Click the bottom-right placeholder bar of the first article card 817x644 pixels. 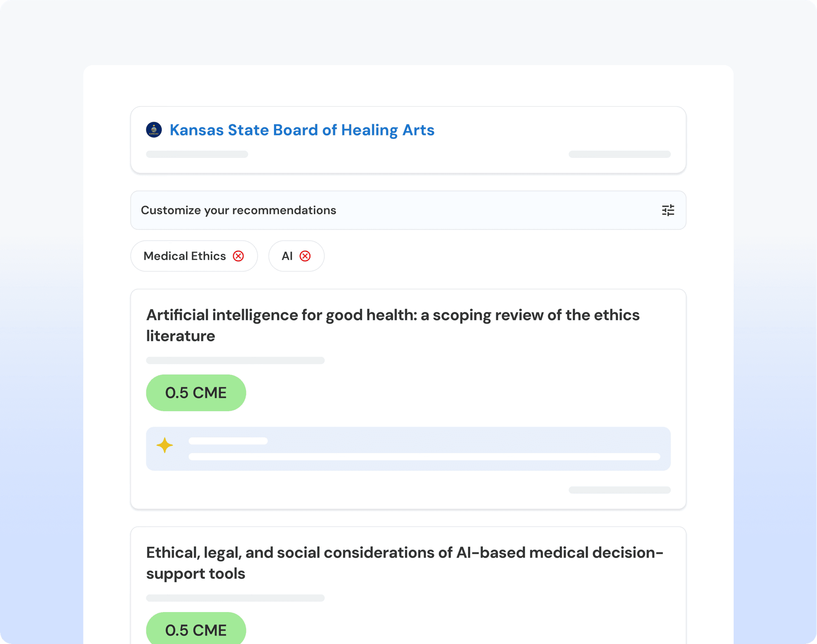click(619, 490)
